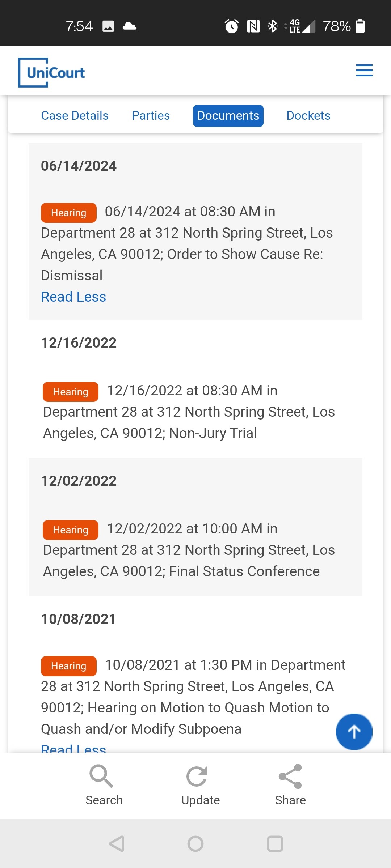
Task: Open the Dockets tab
Action: point(308,116)
